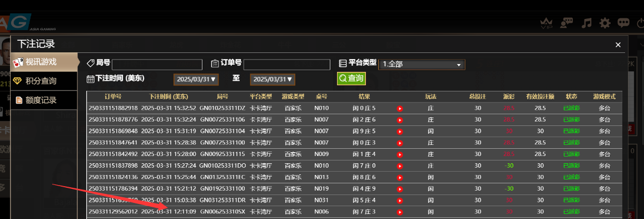
Task: Click table number N031
Action: [x=321, y=201]
